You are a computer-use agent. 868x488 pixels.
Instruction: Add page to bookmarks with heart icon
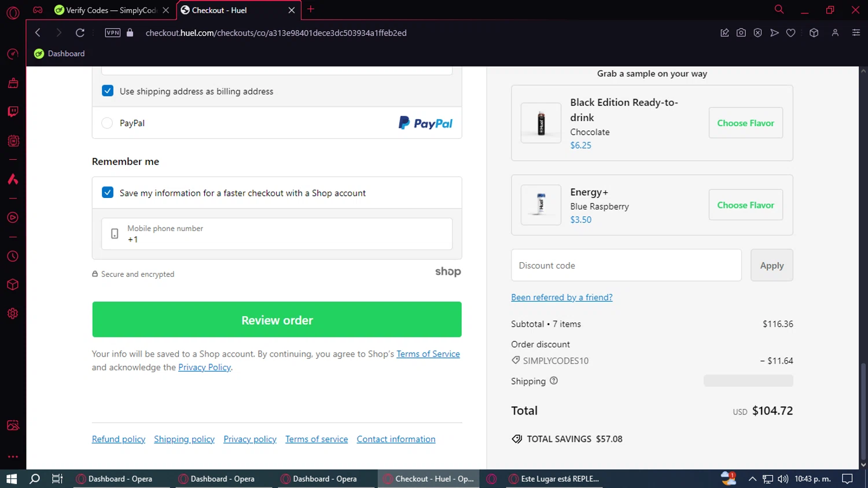point(790,33)
